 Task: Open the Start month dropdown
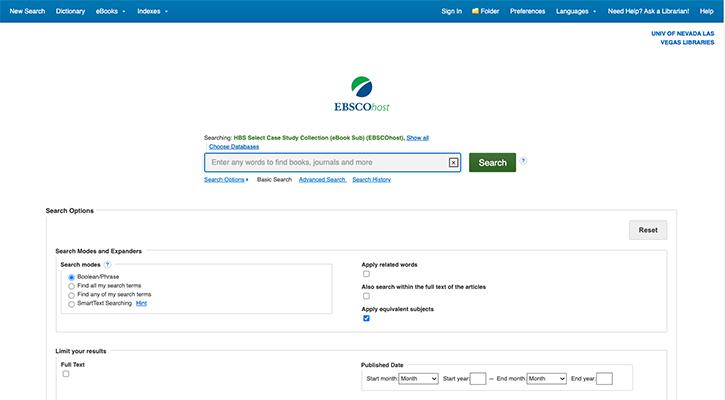pyautogui.click(x=418, y=378)
